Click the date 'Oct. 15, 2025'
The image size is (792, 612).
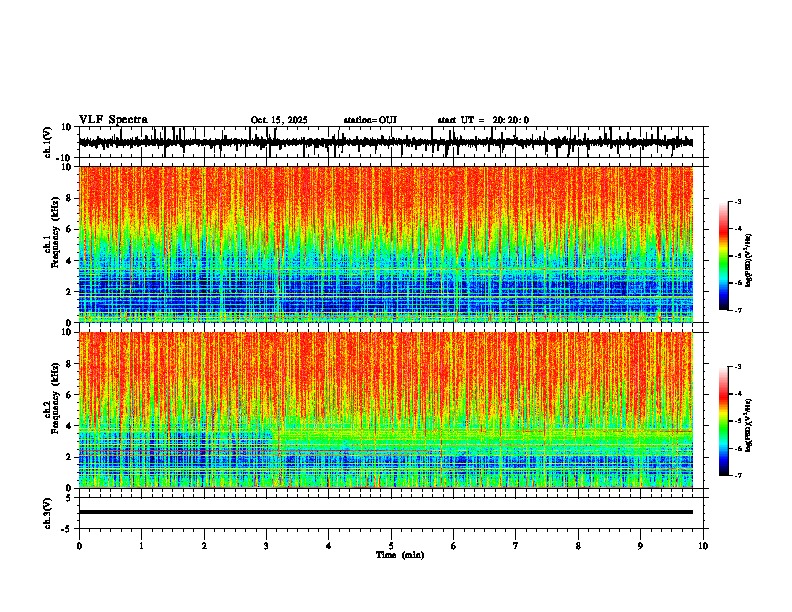click(279, 120)
